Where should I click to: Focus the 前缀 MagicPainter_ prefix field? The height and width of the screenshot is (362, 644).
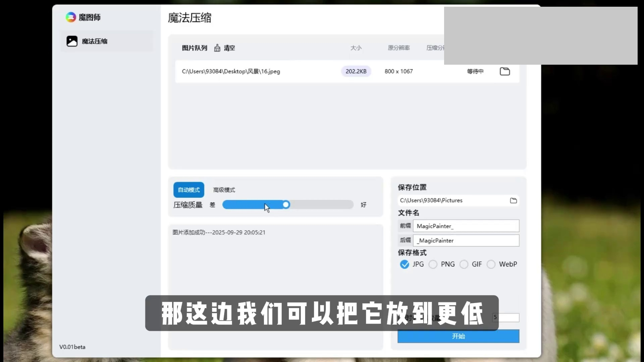click(466, 226)
